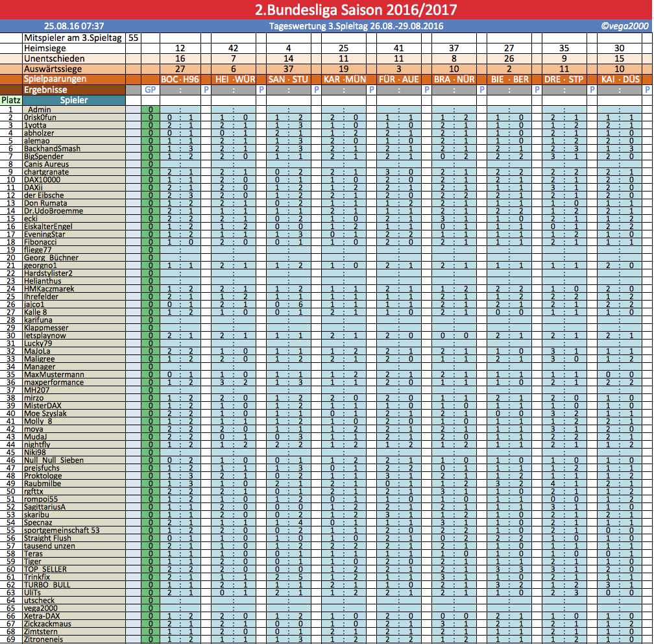Select player name '0risk0fun'
The width and height of the screenshot is (654, 644).
tap(40, 118)
